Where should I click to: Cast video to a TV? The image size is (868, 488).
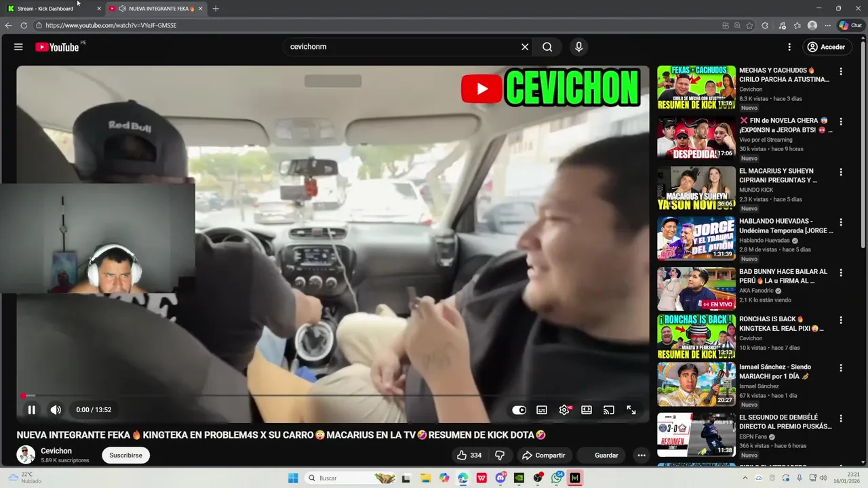pyautogui.click(x=609, y=410)
